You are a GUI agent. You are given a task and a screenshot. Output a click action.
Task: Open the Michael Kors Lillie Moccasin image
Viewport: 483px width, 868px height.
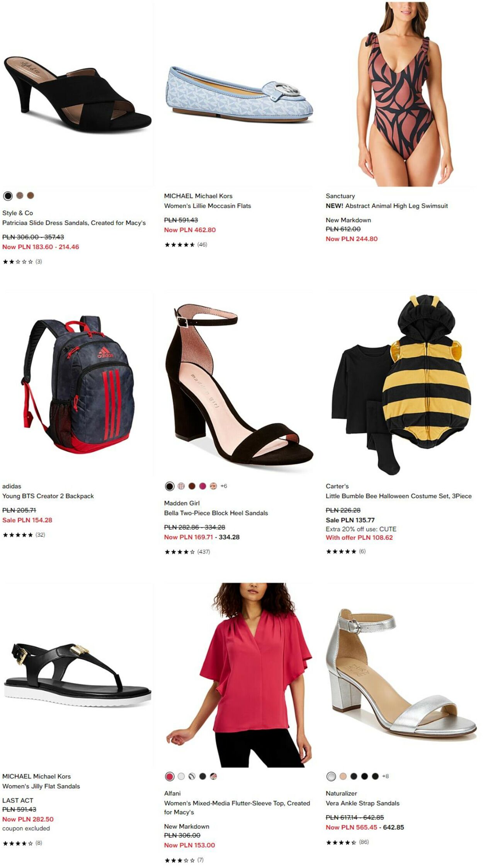pyautogui.click(x=239, y=94)
